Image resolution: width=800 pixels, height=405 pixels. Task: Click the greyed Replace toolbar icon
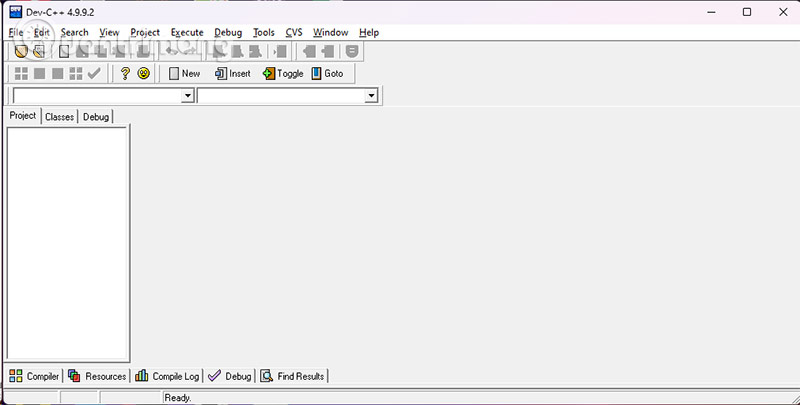[x=237, y=52]
